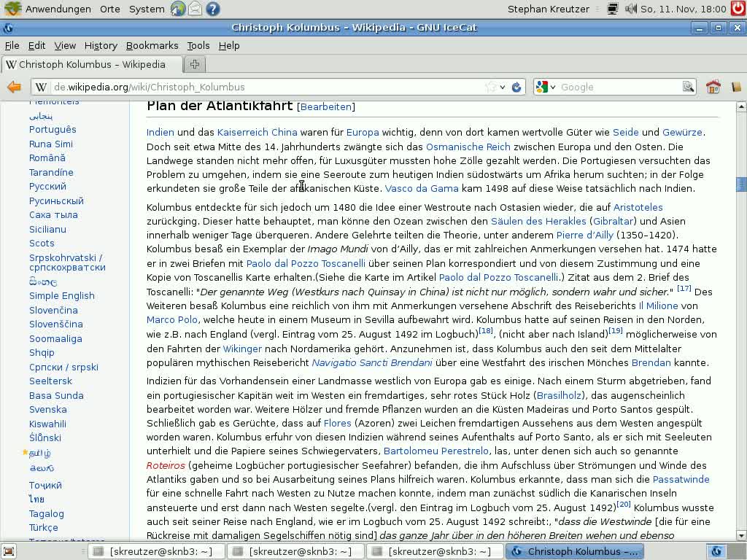747x560 pixels.
Task: Open the Русский language link
Action: [x=47, y=187]
